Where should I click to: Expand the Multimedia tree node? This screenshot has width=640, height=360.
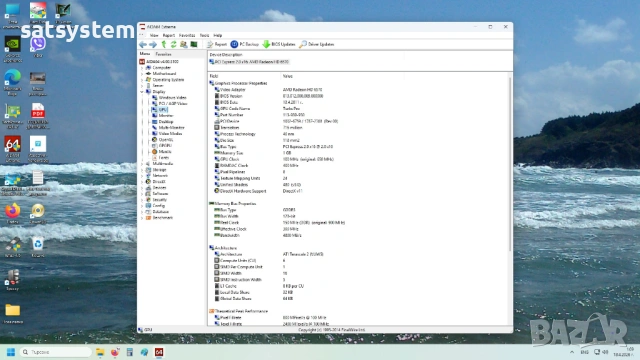pos(142,164)
